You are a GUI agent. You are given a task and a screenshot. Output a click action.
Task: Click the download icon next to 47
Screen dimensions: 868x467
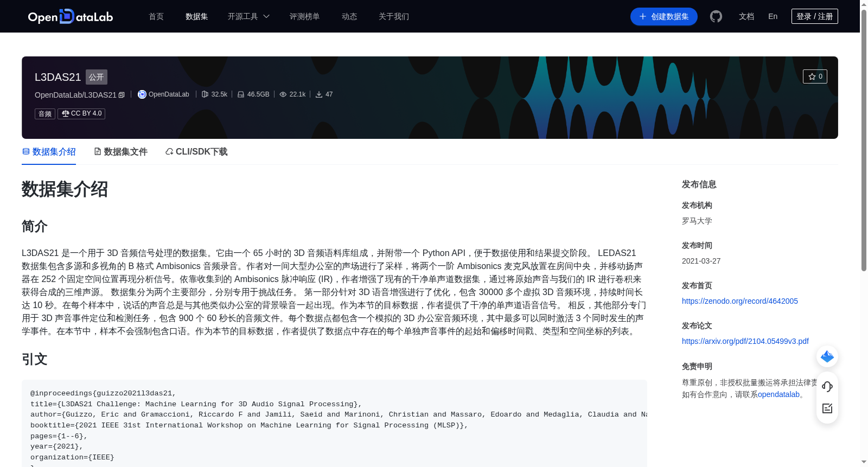click(x=319, y=94)
